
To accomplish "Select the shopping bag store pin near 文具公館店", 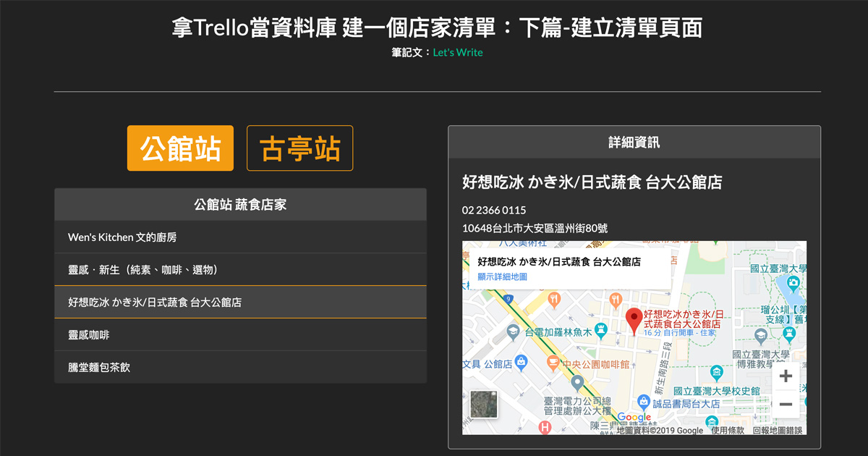I will [x=522, y=360].
